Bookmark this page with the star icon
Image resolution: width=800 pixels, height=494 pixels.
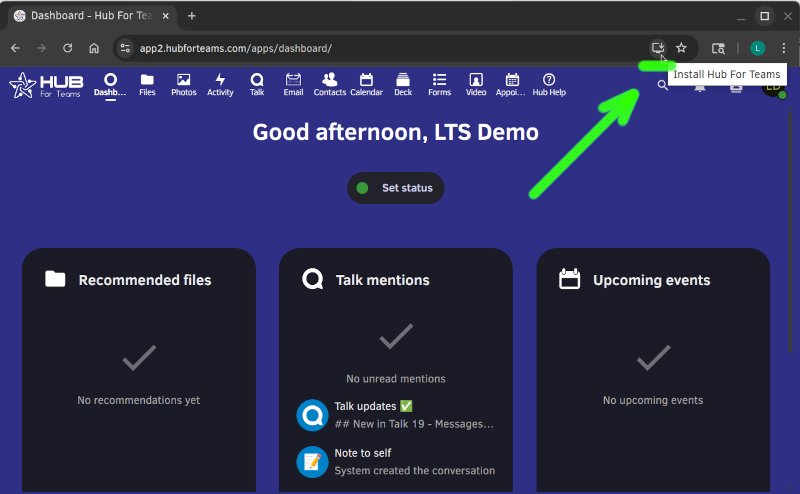(681, 48)
